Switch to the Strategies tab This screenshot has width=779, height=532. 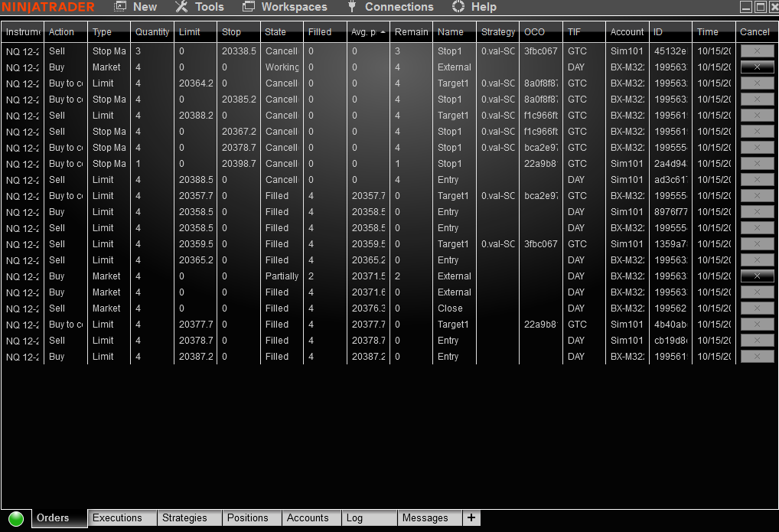click(190, 518)
